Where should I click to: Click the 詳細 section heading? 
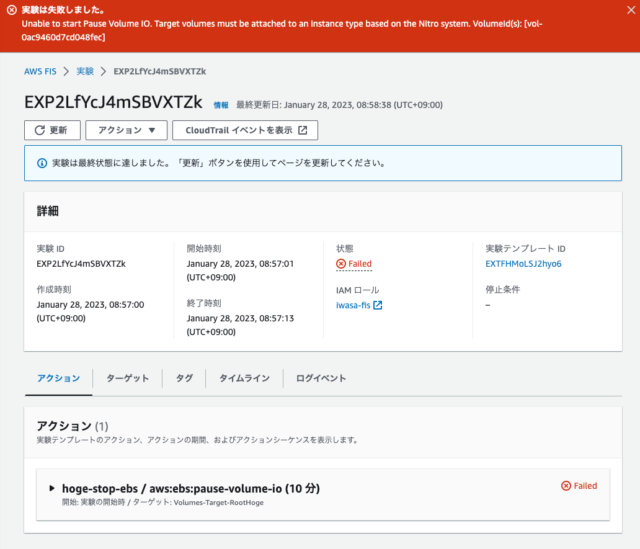[x=48, y=211]
